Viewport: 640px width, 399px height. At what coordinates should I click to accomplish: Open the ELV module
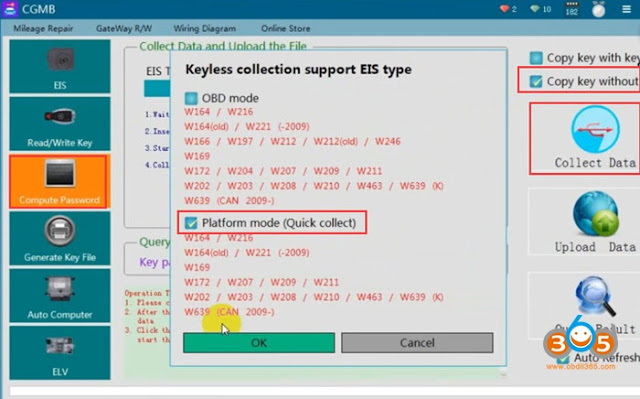[x=60, y=353]
